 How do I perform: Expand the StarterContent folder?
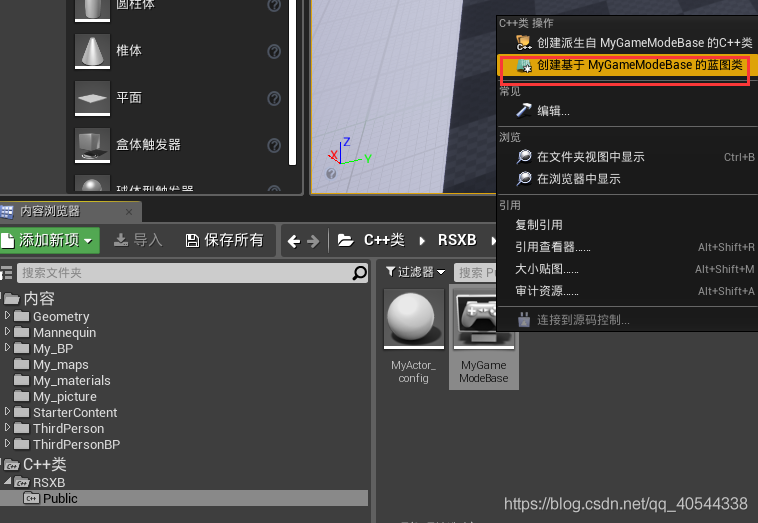pyautogui.click(x=7, y=411)
